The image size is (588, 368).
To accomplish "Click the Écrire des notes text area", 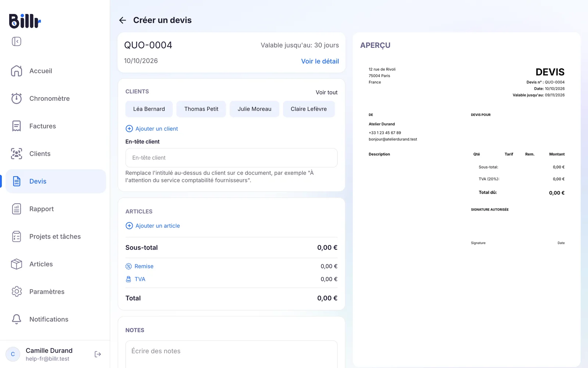I will click(x=232, y=354).
